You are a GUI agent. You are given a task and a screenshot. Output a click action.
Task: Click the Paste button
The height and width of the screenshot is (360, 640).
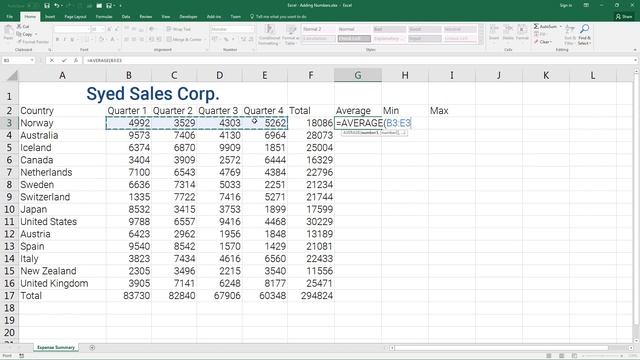pos(8,33)
